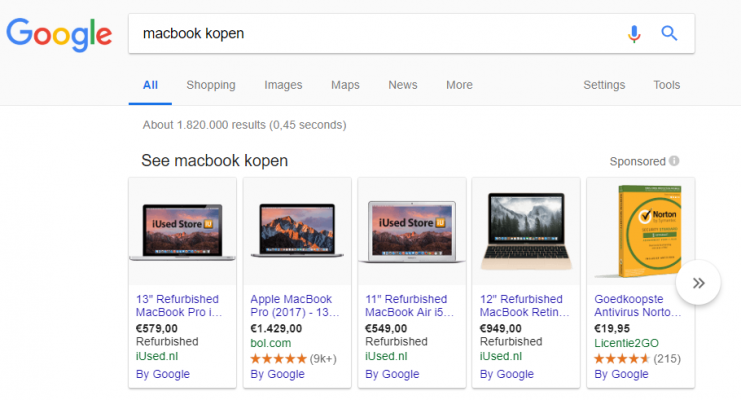This screenshot has height=400, width=741.
Task: Click Refurbished label under €549,00
Action: tap(396, 341)
